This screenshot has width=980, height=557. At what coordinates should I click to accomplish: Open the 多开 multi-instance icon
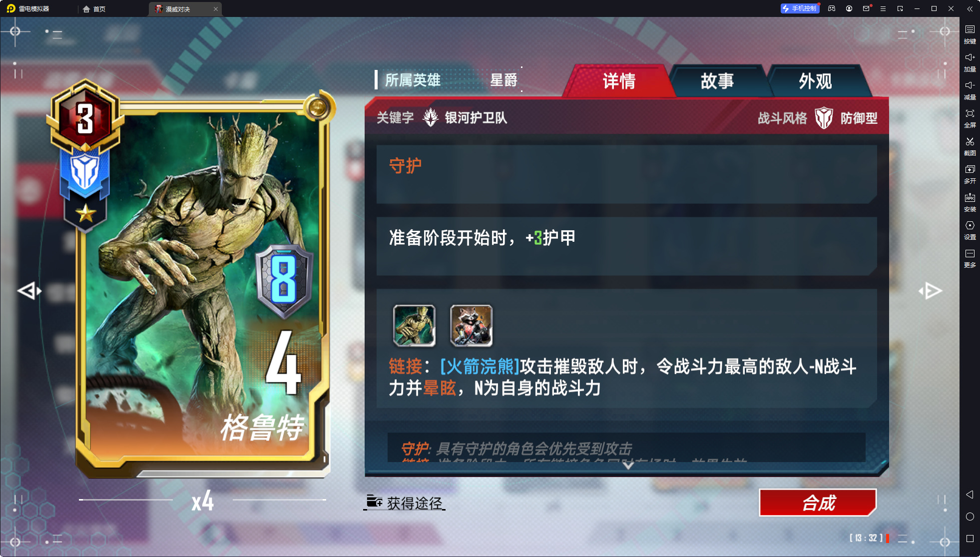click(970, 174)
